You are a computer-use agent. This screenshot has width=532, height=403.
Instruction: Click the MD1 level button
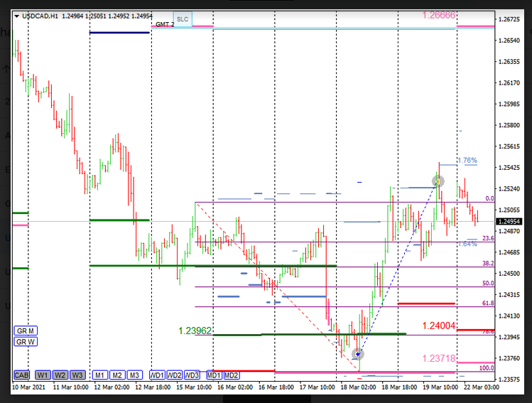pos(214,375)
